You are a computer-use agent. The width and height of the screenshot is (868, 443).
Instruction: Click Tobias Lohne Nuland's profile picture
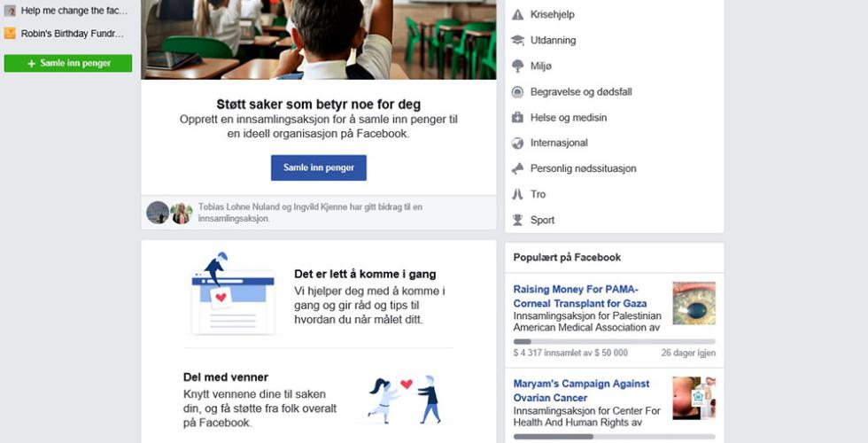158,213
